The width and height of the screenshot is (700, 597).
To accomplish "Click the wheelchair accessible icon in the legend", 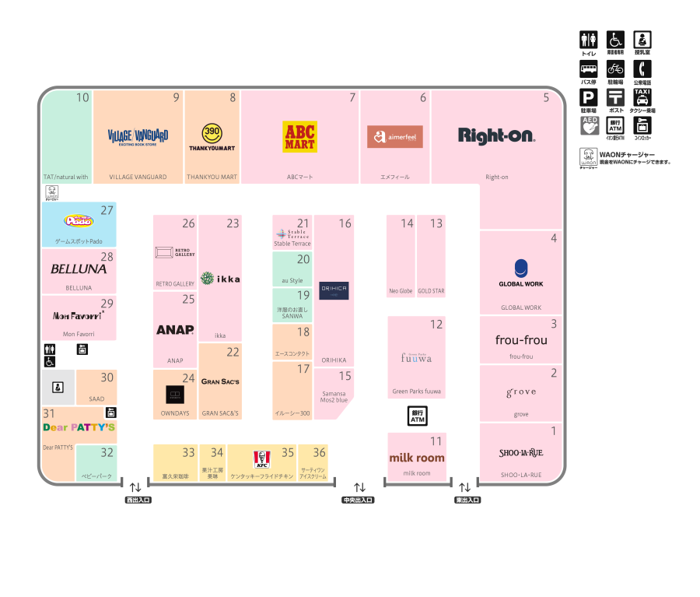I will coord(615,40).
